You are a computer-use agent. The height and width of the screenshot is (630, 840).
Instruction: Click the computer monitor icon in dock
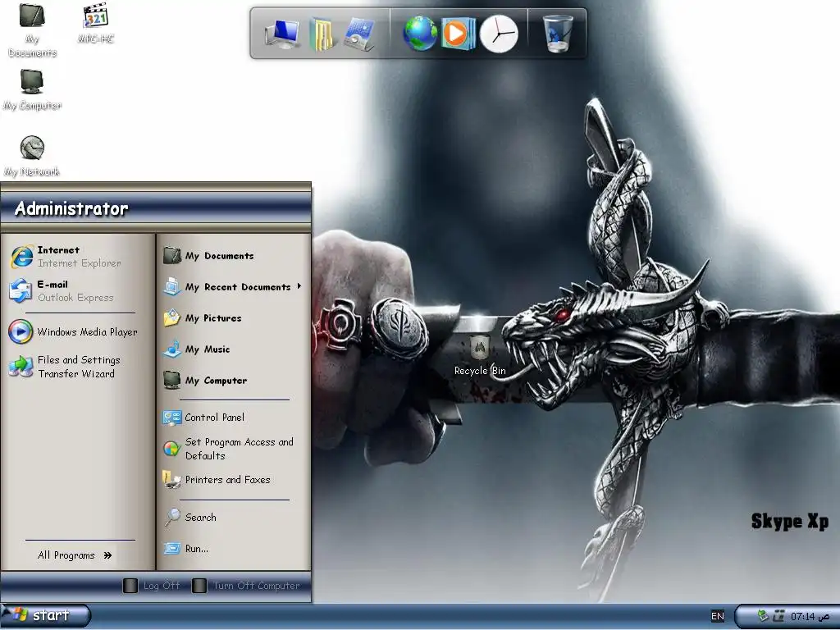click(283, 33)
